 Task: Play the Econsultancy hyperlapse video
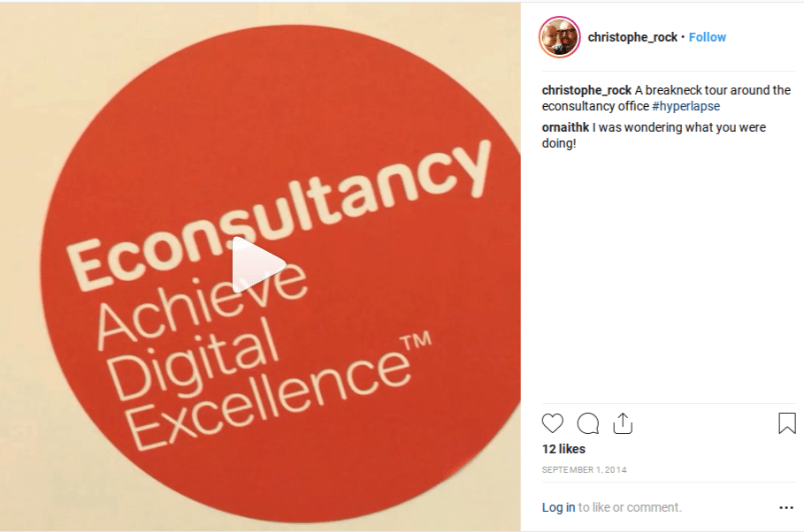tap(258, 265)
